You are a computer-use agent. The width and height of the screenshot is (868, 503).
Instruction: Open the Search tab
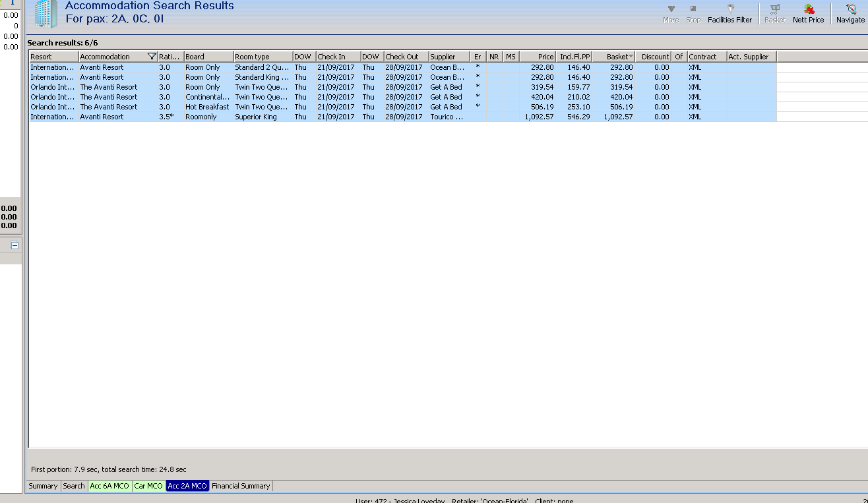(x=74, y=486)
